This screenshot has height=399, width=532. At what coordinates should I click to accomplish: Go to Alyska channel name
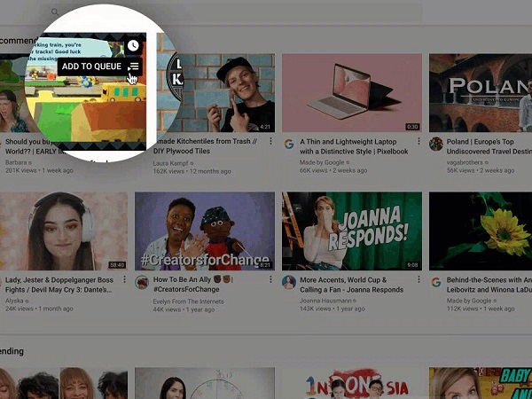coord(14,301)
